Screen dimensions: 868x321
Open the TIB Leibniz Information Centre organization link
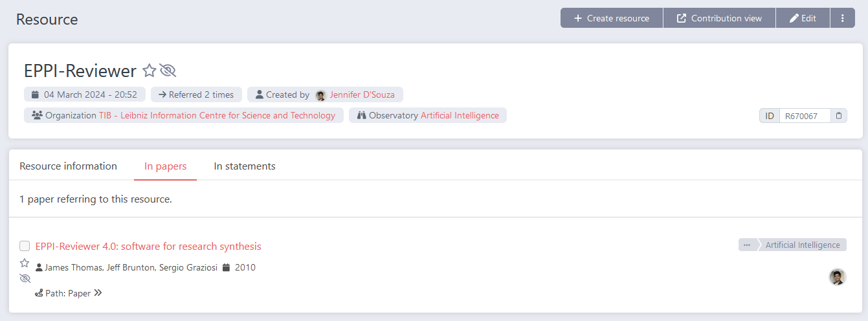click(217, 115)
